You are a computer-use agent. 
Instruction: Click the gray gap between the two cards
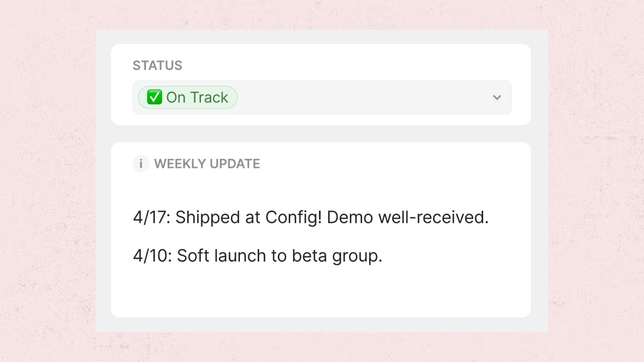320,134
